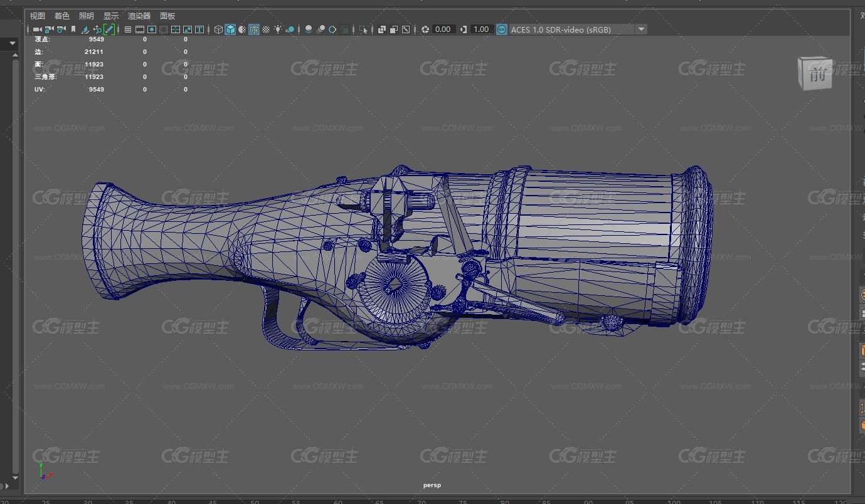Open the 视图 panel menu
The image size is (865, 504).
click(x=38, y=16)
